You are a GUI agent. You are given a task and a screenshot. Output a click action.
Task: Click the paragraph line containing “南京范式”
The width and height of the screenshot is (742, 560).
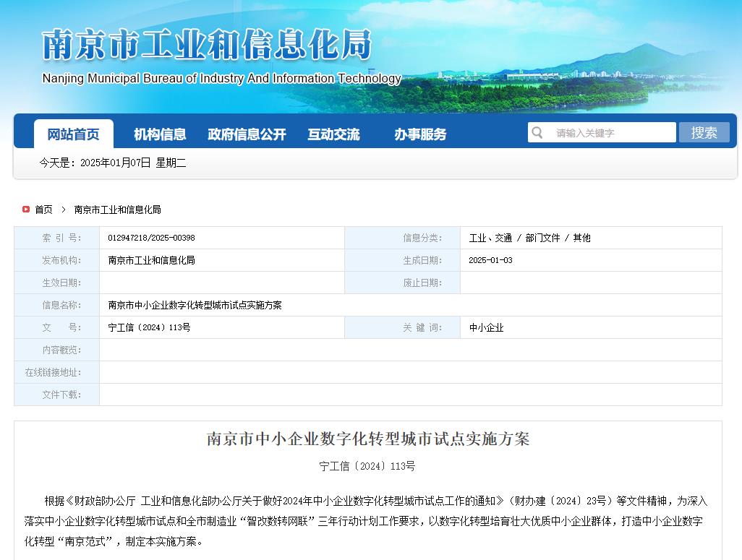click(x=114, y=541)
